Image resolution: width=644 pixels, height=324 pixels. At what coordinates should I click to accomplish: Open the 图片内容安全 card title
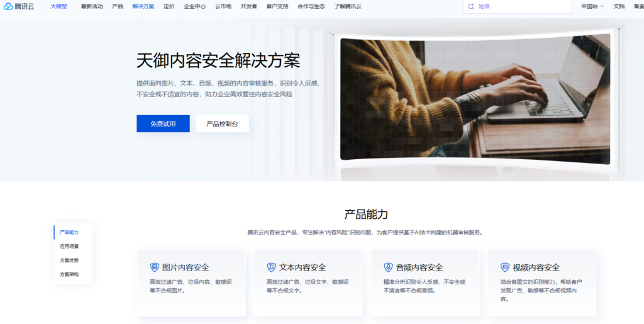(186, 267)
